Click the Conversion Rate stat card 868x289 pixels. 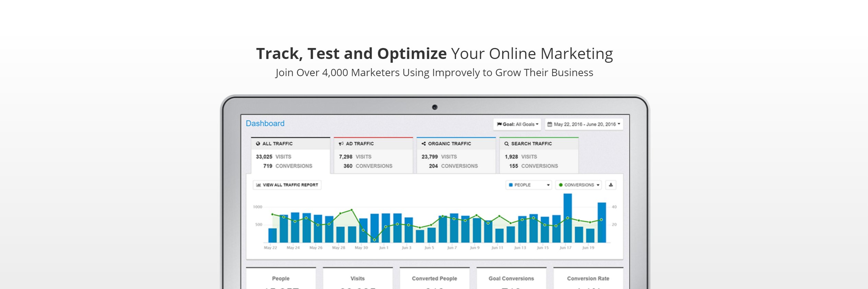[588, 278]
